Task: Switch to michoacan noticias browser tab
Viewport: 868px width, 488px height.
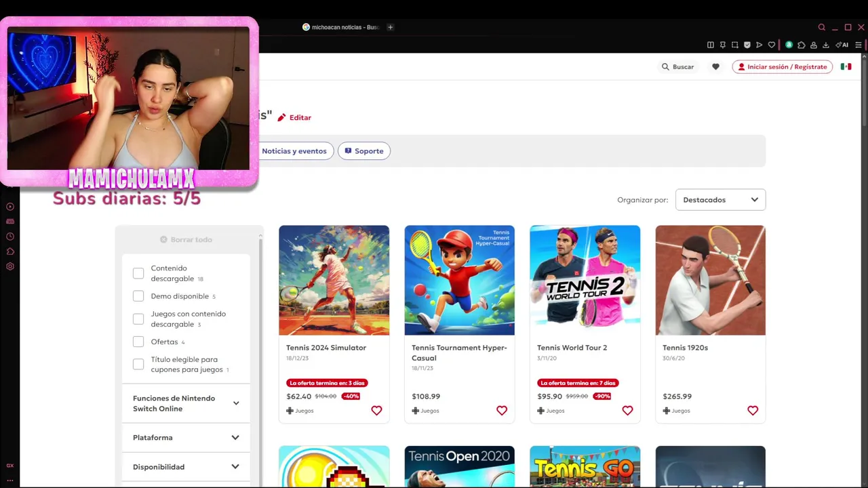Action: pyautogui.click(x=341, y=27)
